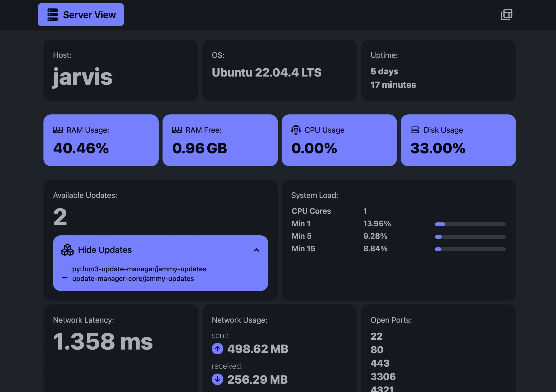556x392 pixels.
Task: Expand the System Load panel
Action: [315, 195]
